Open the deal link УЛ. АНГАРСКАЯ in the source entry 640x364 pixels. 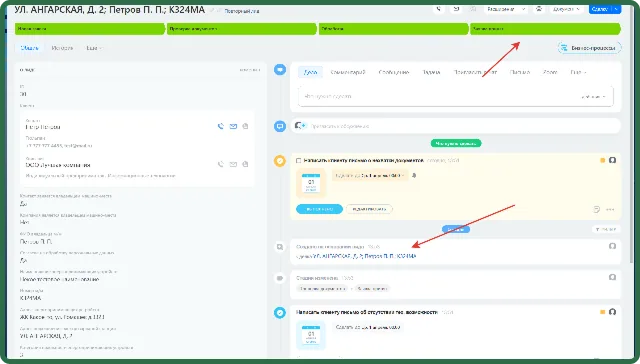364,256
